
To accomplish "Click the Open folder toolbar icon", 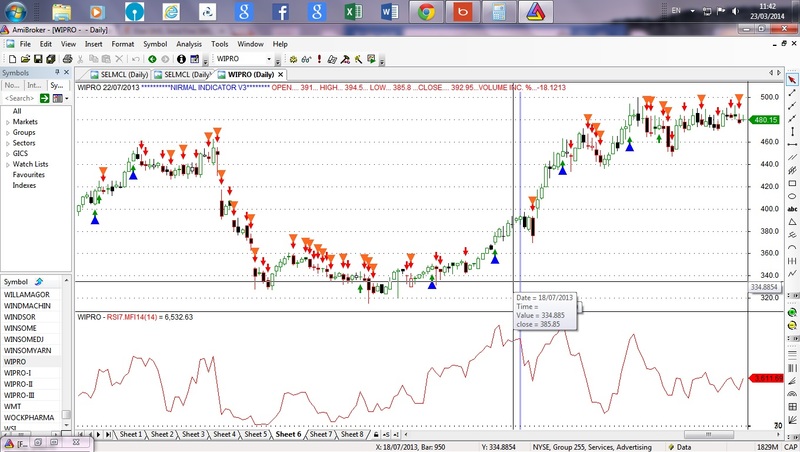I will (x=25, y=59).
